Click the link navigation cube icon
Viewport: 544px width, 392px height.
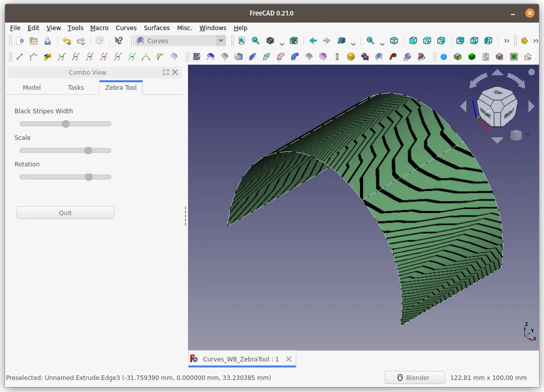341,41
